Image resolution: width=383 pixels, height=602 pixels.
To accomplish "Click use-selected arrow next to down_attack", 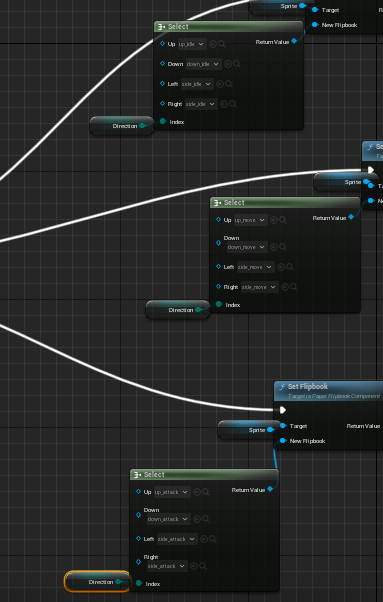I will [196, 519].
